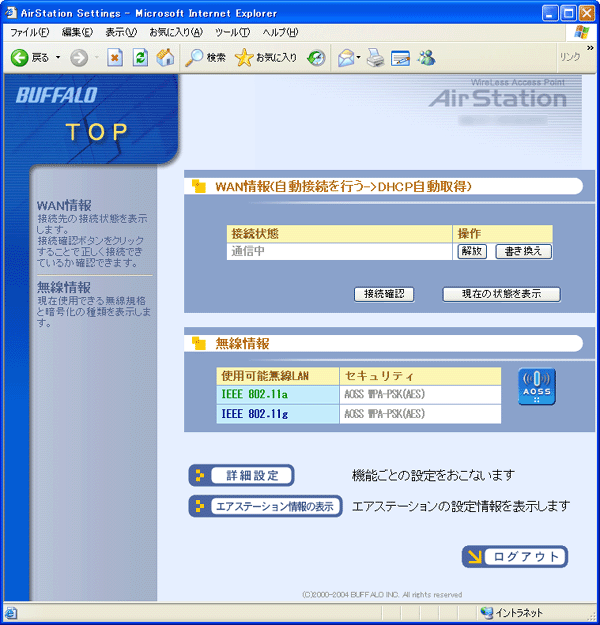600x625 pixels.
Task: Click the IEEE 802.11a entry
Action: point(278,395)
